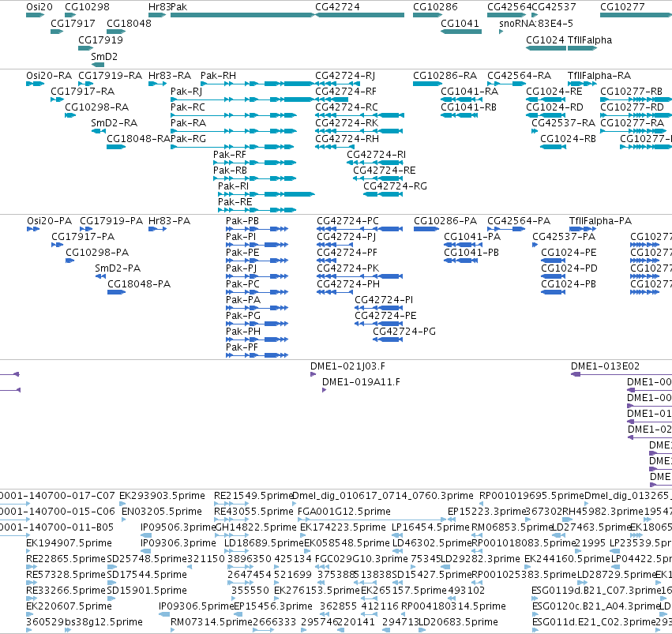This screenshot has width=672, height=634.
Task: Open the SmD2-PA protein feature
Action: point(100,276)
